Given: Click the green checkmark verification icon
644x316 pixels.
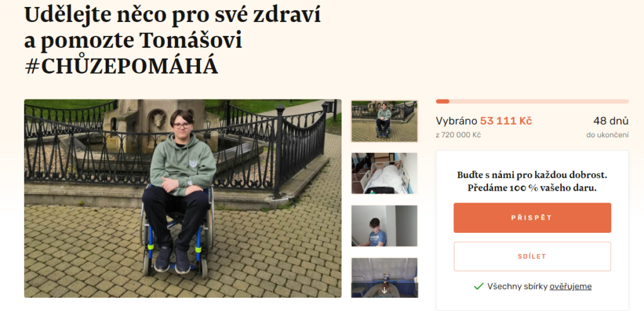Looking at the screenshot, I should click(479, 286).
